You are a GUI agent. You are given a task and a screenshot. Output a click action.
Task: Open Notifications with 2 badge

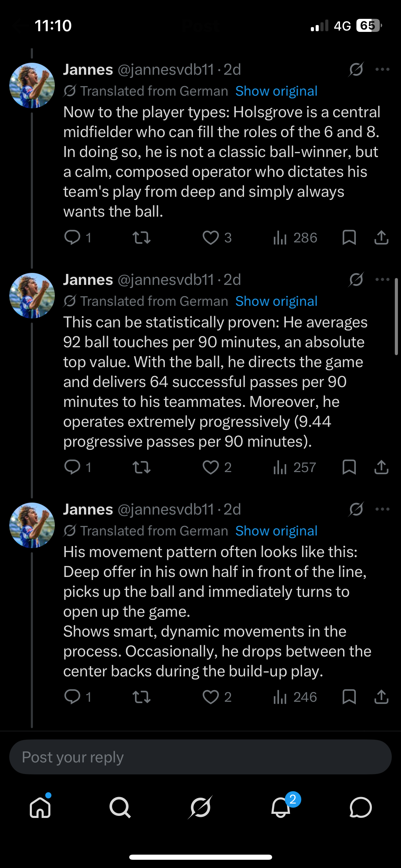click(281, 807)
